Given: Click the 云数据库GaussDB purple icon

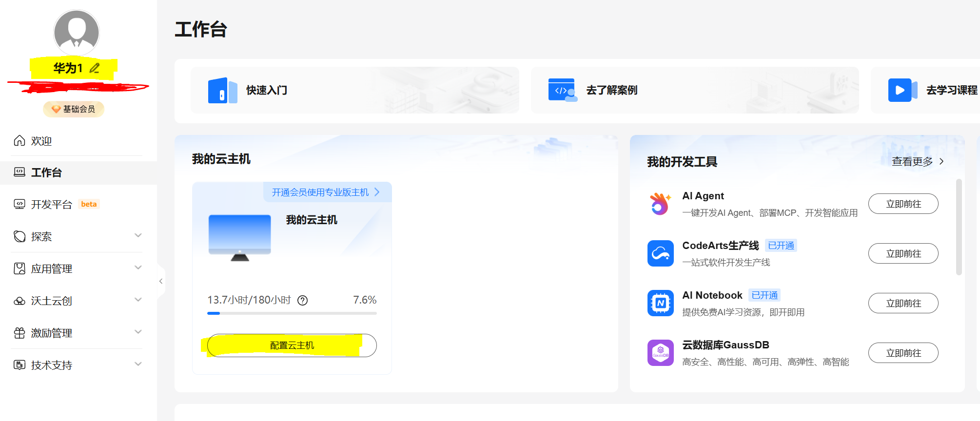Looking at the screenshot, I should point(661,353).
